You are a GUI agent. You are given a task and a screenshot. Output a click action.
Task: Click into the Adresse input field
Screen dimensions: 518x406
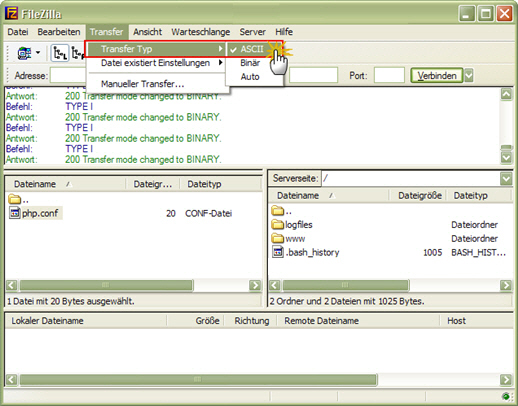tap(68, 76)
